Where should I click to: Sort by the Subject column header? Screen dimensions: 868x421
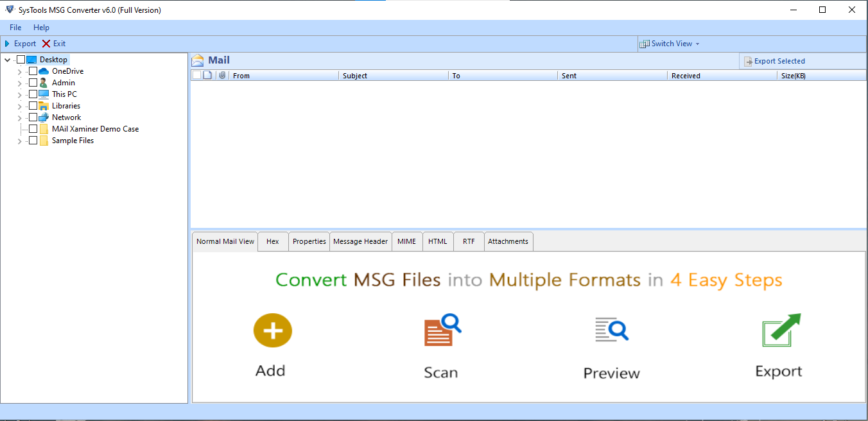(x=394, y=75)
